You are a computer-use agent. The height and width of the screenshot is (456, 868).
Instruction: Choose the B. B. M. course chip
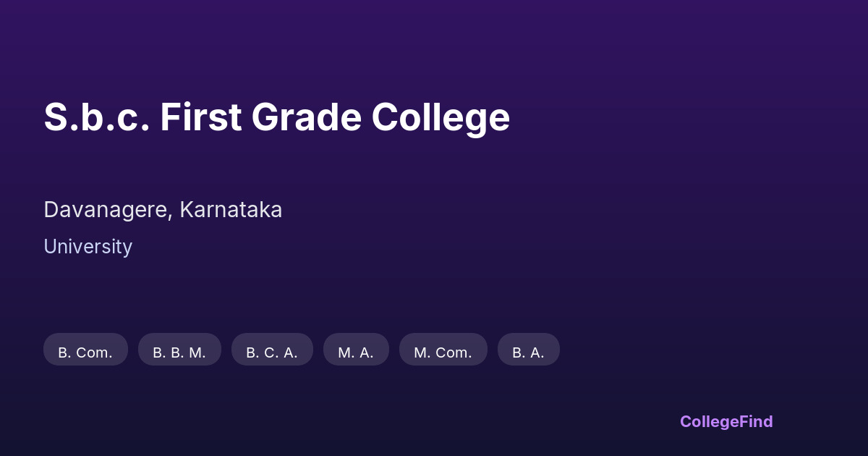click(x=179, y=350)
